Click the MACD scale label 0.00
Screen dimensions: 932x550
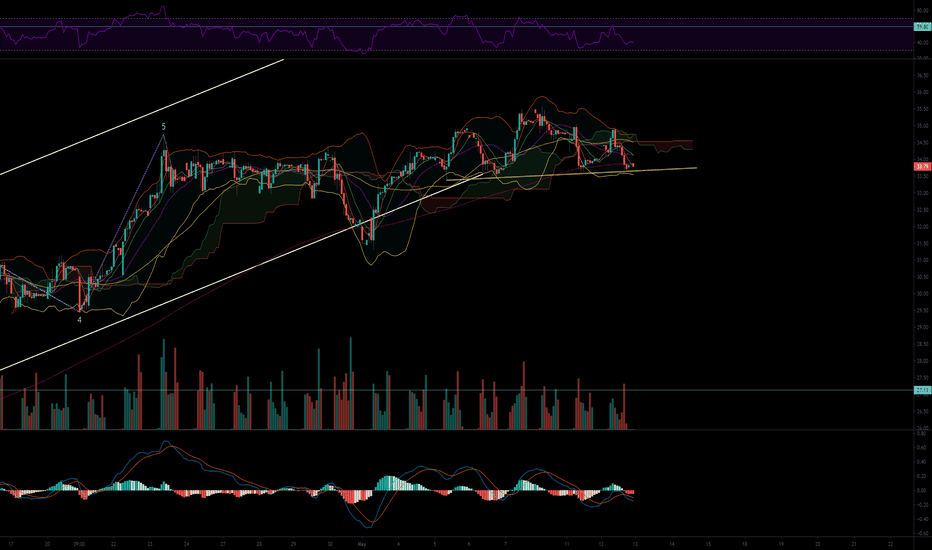point(921,491)
